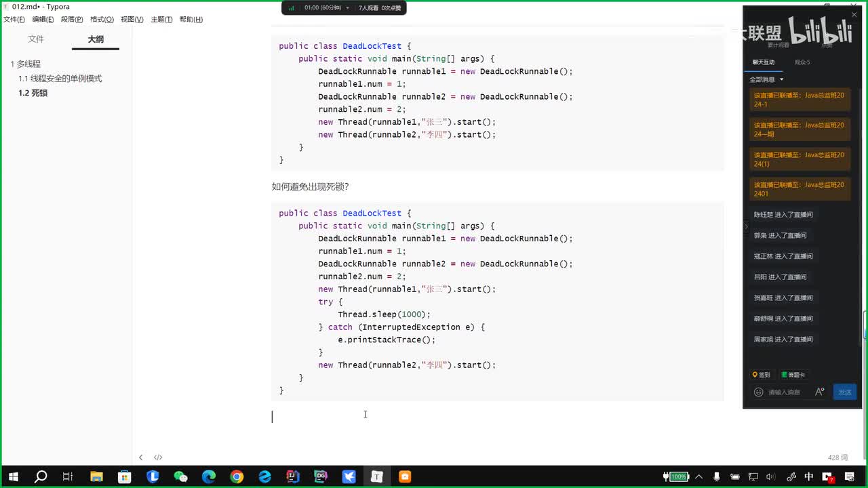868x488 pixels.
Task: Switch sidebar to the 文件 tab
Action: 36,39
